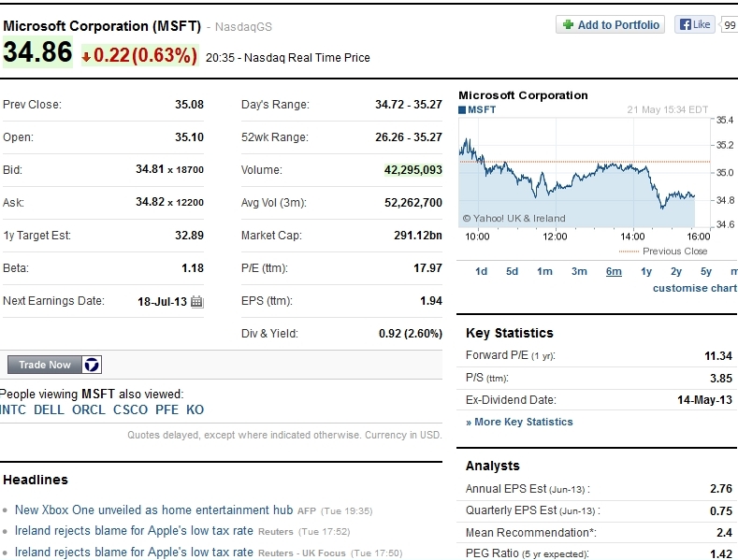Image resolution: width=738 pixels, height=560 pixels.
Task: Select the 1d chart range tab
Action: pyautogui.click(x=481, y=271)
